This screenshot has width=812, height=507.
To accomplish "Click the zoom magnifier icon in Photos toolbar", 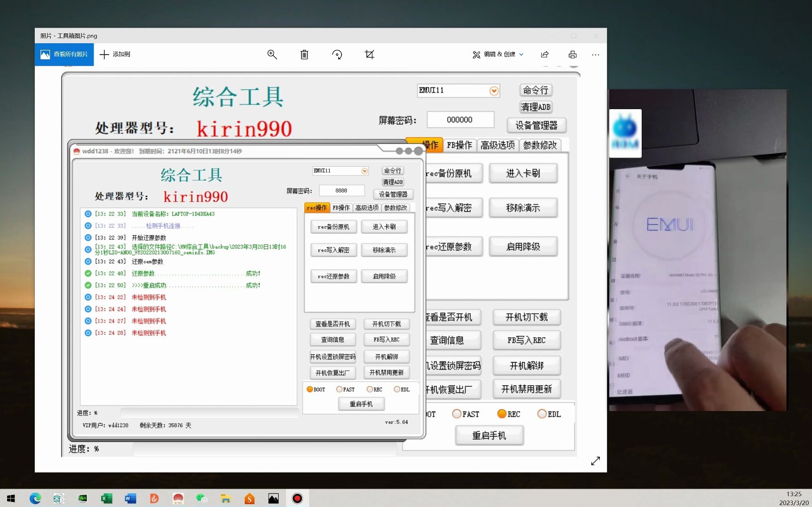I will coord(272,55).
